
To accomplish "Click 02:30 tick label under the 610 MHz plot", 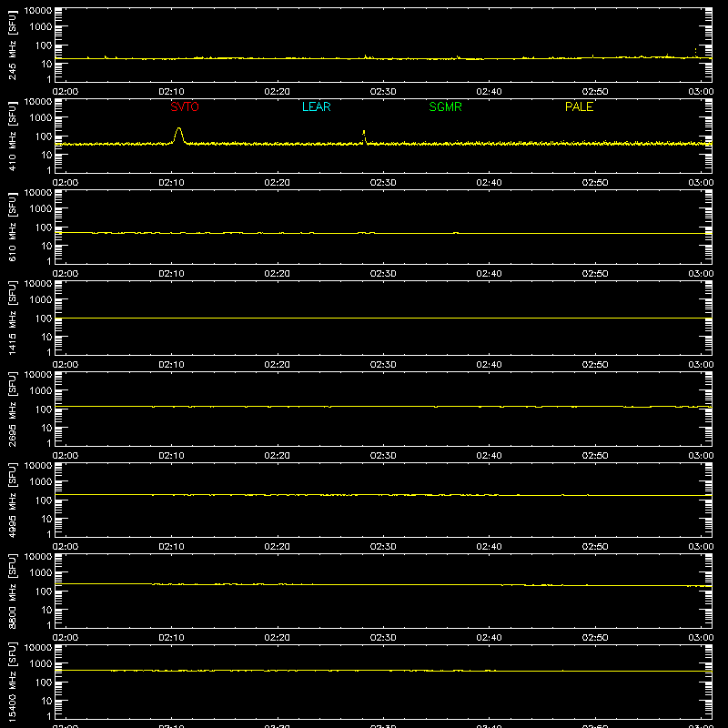I will (x=383, y=274).
